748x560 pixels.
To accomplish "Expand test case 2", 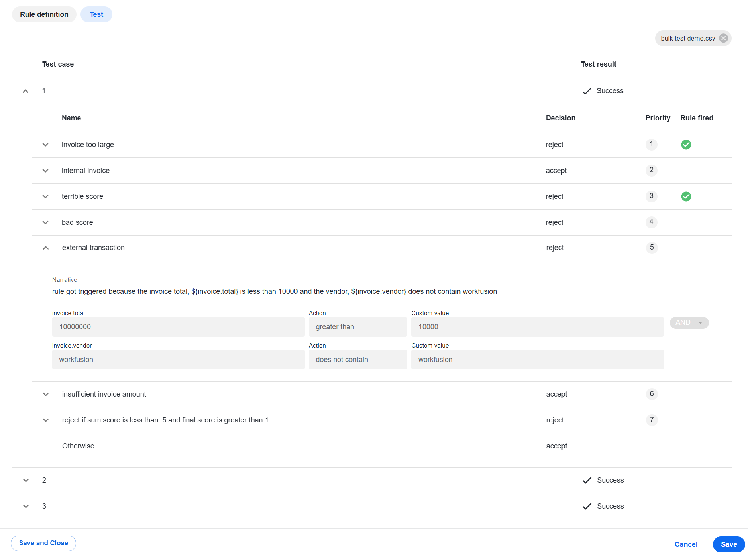I will (x=26, y=480).
